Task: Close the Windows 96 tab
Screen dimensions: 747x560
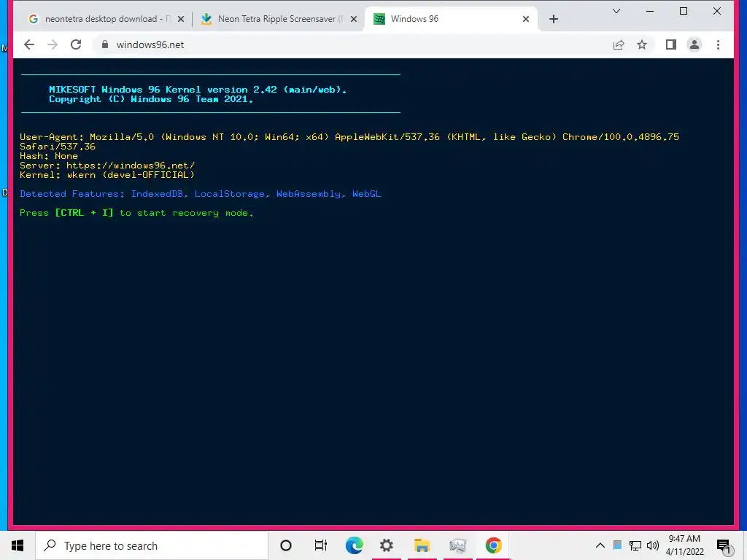Action: coord(525,19)
